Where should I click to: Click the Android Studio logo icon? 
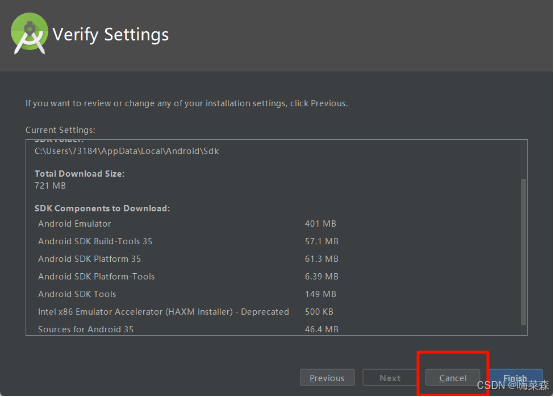click(x=29, y=34)
